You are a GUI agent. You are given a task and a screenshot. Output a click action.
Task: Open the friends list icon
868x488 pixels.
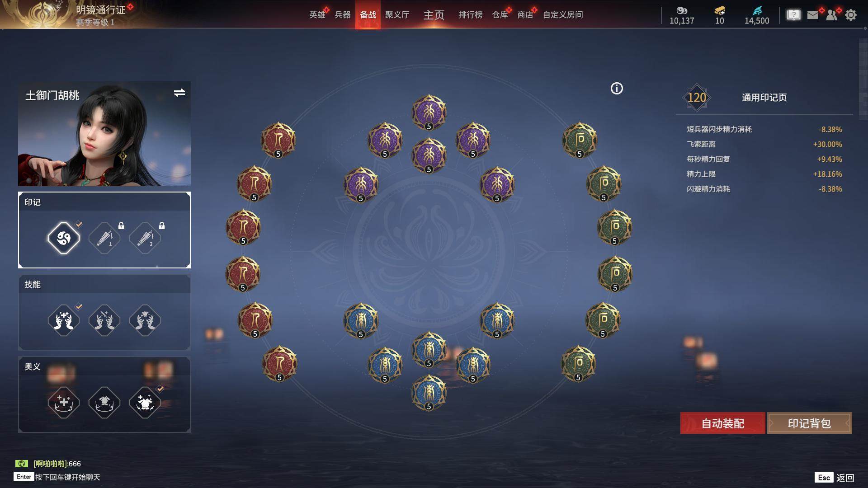click(x=832, y=15)
